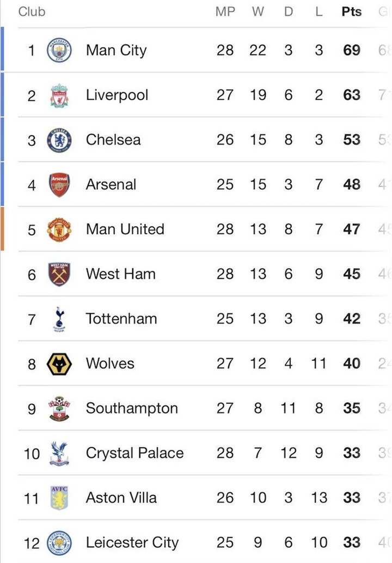Click the Tottenham cockerel logo
Viewport: 392px width, 563px height.
59,319
